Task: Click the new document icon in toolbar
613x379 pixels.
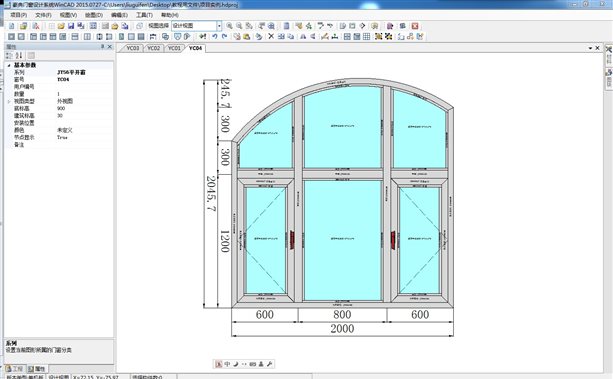Action: click(12, 26)
